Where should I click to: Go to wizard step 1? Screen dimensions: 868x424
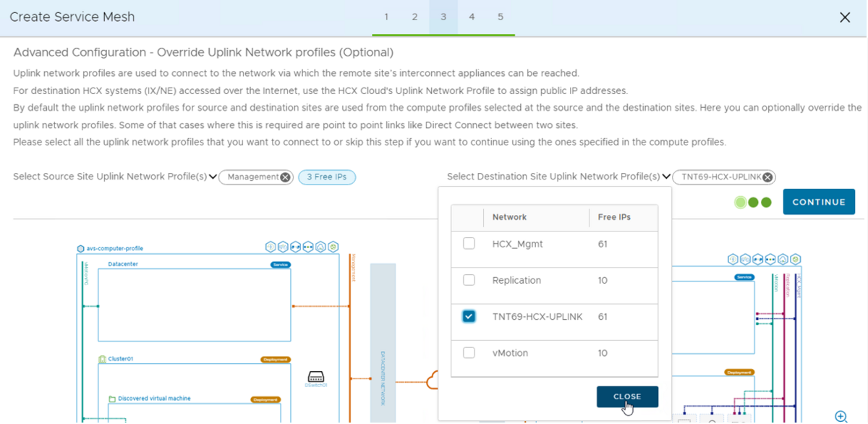coord(386,17)
